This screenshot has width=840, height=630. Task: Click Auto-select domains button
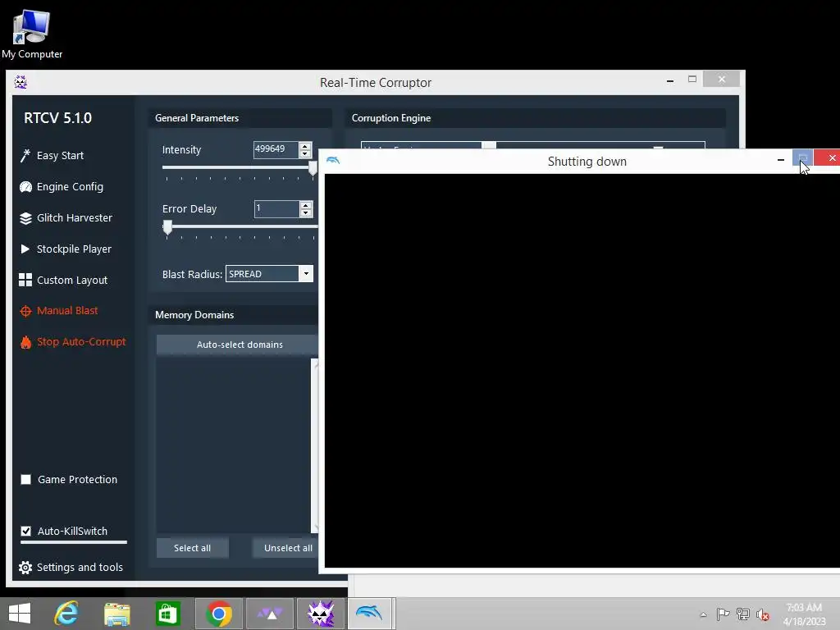point(237,345)
